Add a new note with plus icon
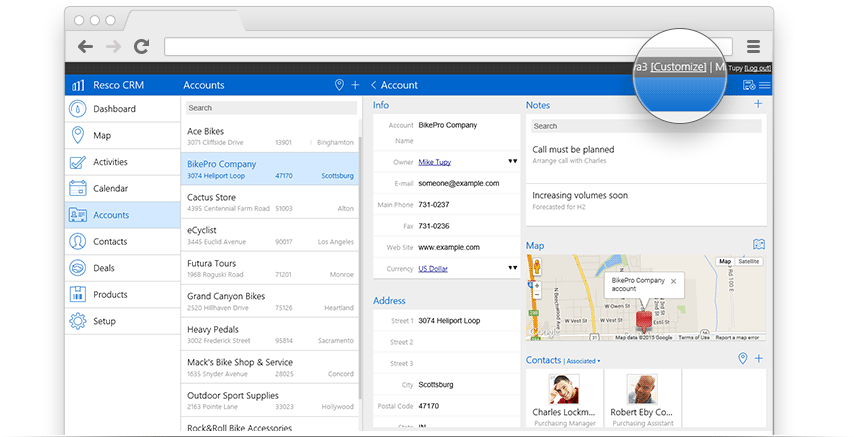The image size is (854, 437). click(x=758, y=104)
